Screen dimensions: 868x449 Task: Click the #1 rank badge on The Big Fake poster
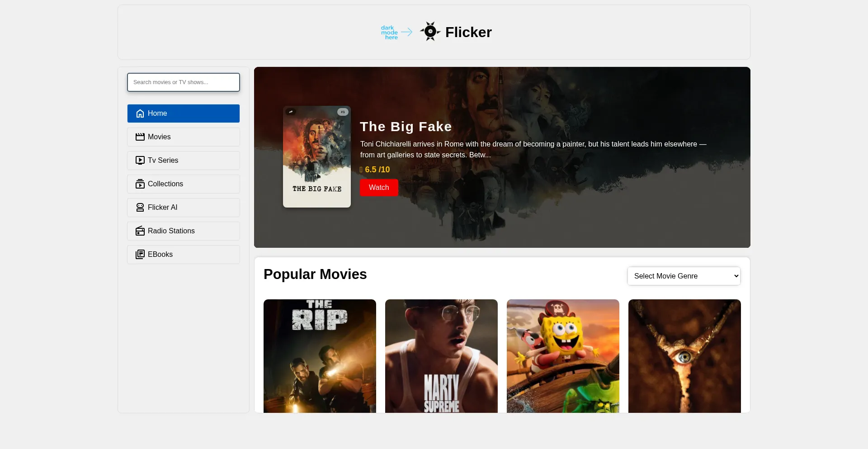(343, 112)
